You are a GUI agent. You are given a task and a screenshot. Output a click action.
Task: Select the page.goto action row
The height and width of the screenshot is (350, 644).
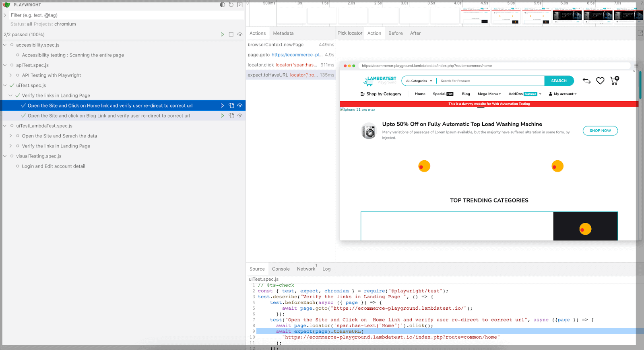click(x=291, y=55)
